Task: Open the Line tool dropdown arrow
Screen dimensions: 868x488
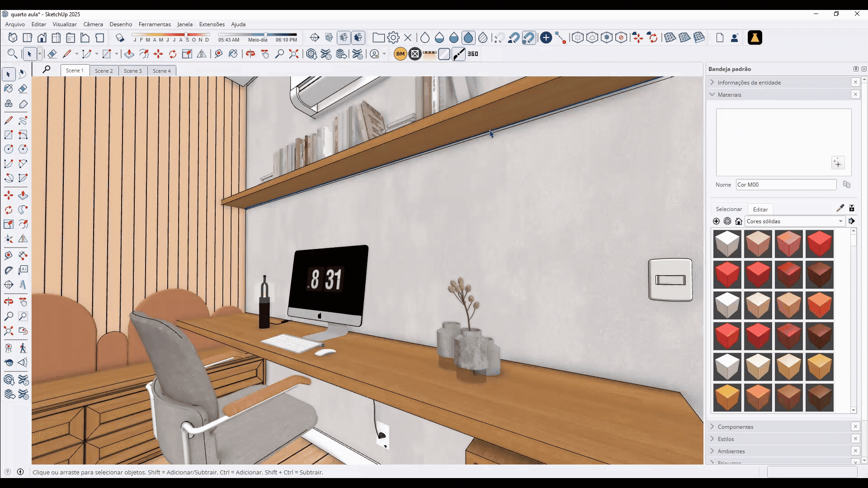Action: tap(76, 54)
